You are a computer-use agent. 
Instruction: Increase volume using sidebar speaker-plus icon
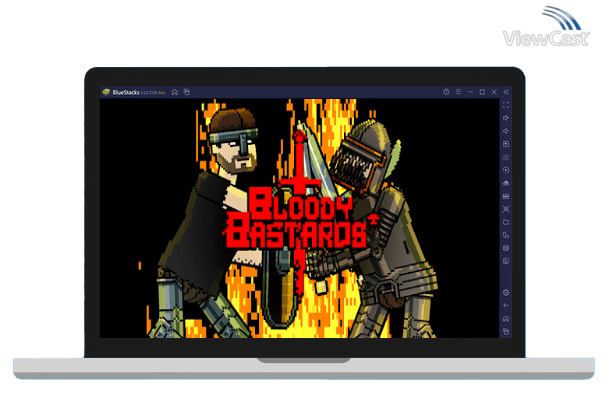506,118
